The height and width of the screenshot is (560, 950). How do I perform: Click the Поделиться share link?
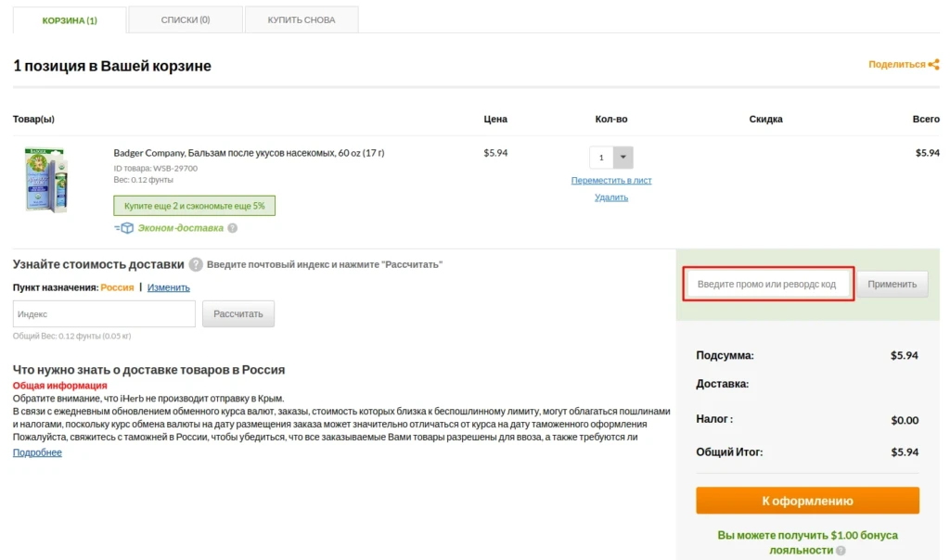(x=897, y=64)
